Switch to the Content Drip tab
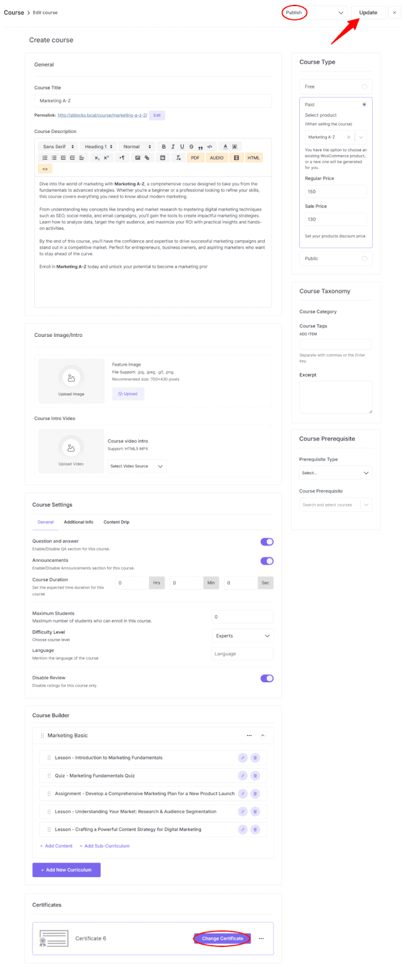The width and height of the screenshot is (407, 980). [x=116, y=522]
